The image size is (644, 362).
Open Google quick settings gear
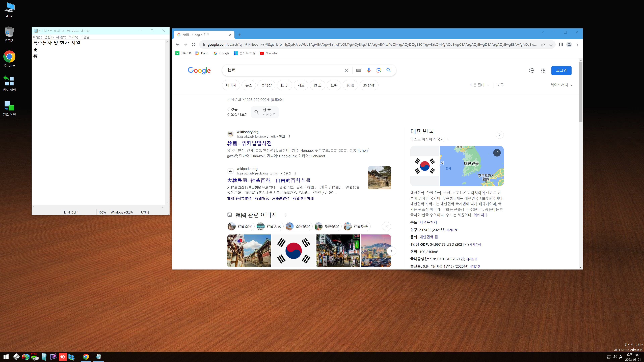(x=532, y=71)
